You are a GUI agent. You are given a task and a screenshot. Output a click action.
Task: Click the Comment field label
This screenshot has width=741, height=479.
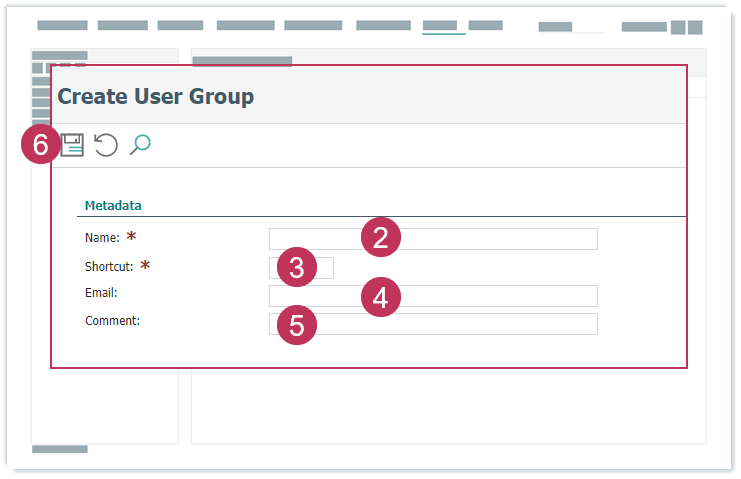click(x=112, y=322)
